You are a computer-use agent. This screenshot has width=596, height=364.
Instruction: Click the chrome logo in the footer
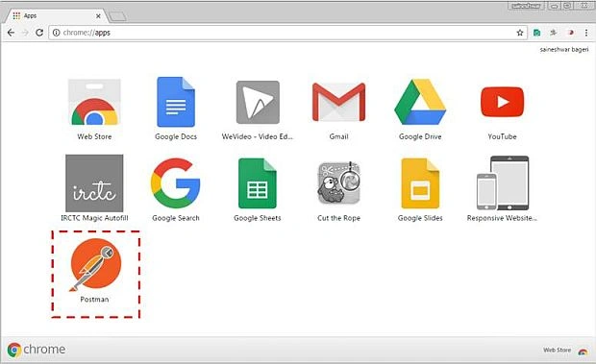point(37,350)
